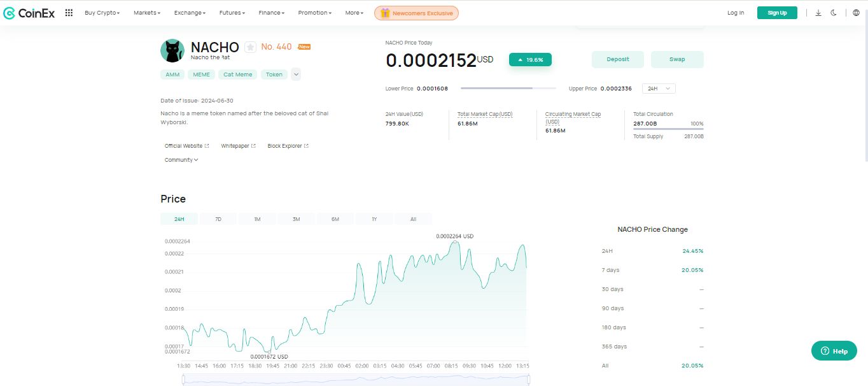Click the Total Supply 287.00B value
This screenshot has height=386, width=868.
point(694,136)
